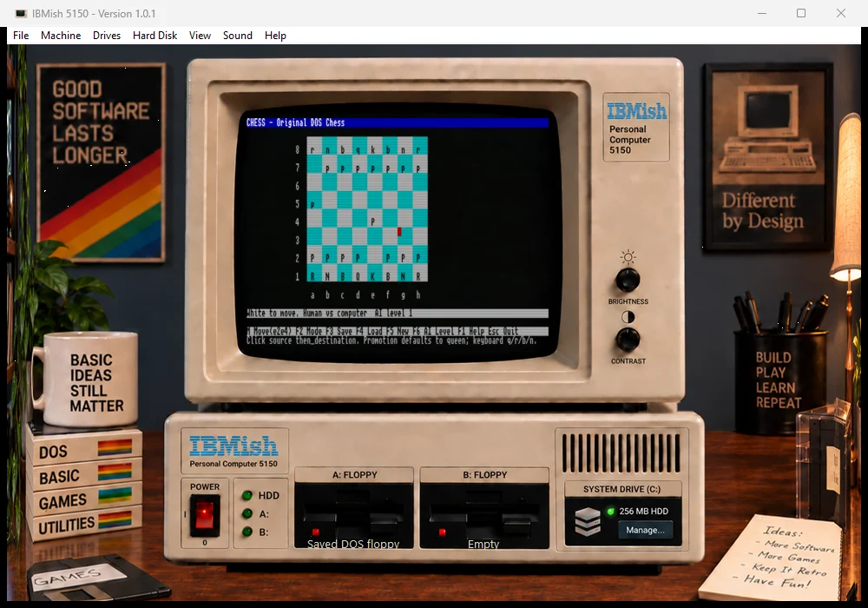Select the black knight on g8
This screenshot has height=608, width=868.
point(403,150)
